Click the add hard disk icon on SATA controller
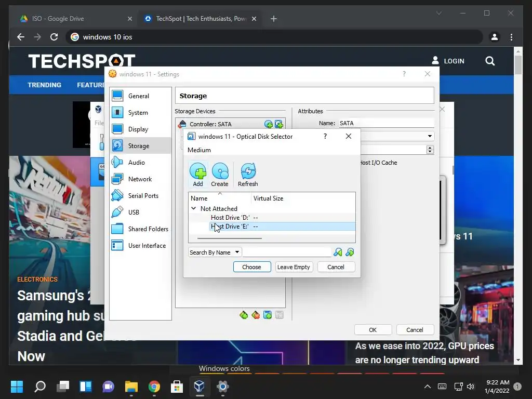Image resolution: width=532 pixels, height=399 pixels. click(x=279, y=124)
